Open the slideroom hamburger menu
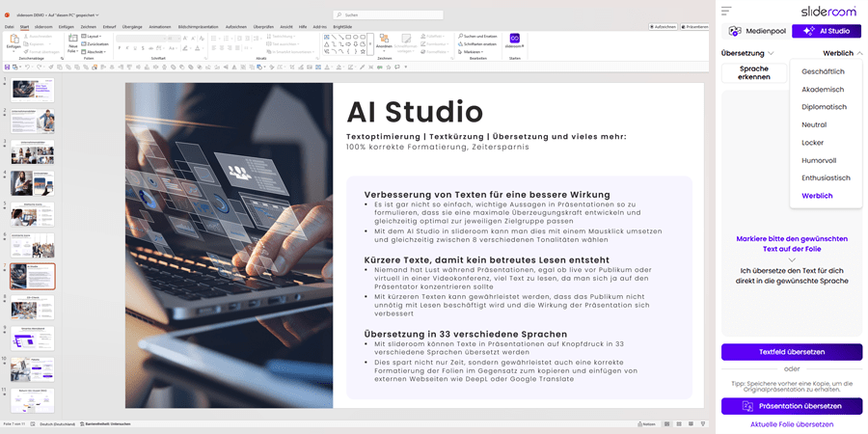The image size is (868, 434). (726, 11)
